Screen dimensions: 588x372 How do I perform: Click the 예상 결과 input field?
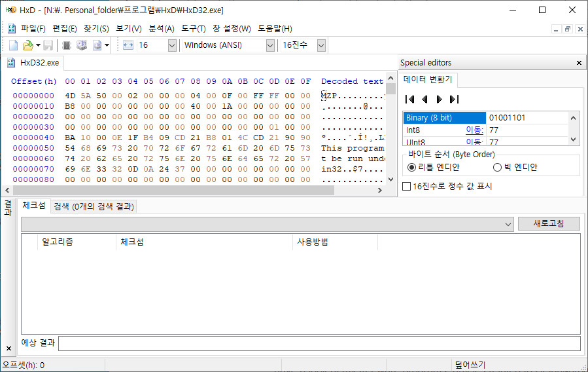click(x=319, y=343)
